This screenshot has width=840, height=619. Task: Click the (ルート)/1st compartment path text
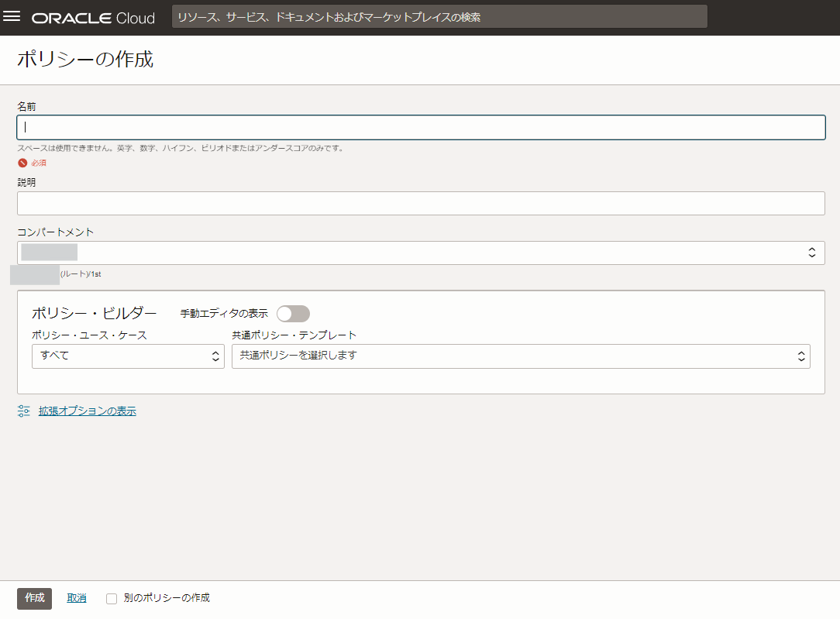pyautogui.click(x=81, y=274)
